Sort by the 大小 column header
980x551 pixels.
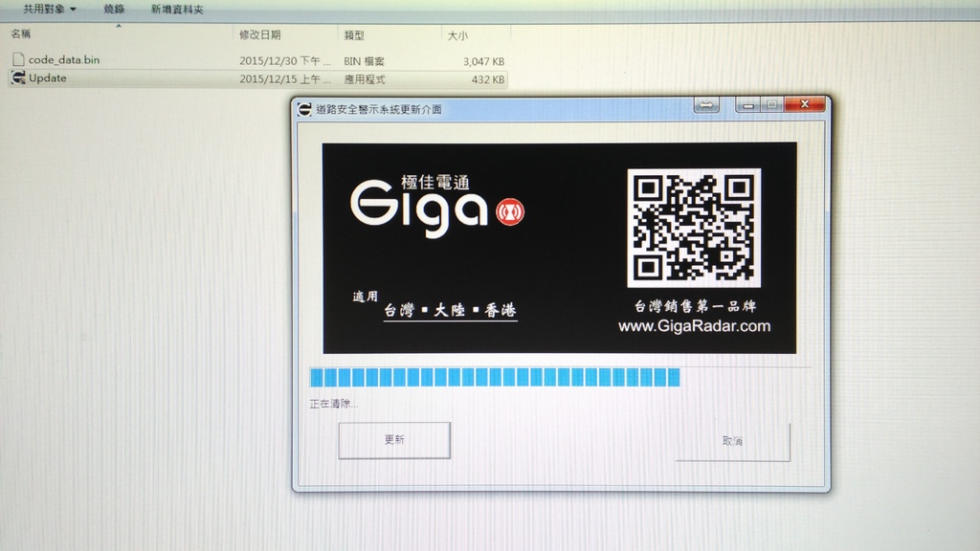(457, 35)
